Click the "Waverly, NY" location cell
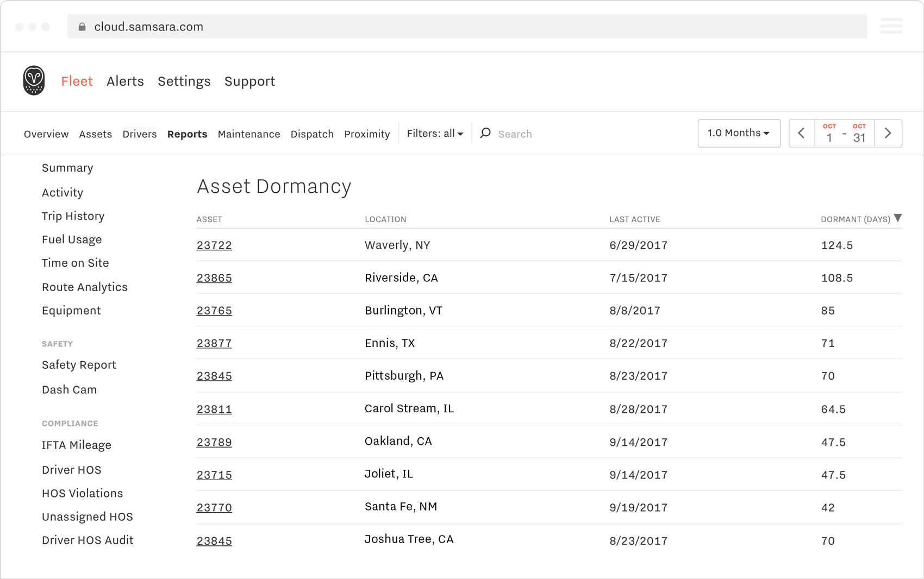The image size is (924, 579). pos(397,246)
